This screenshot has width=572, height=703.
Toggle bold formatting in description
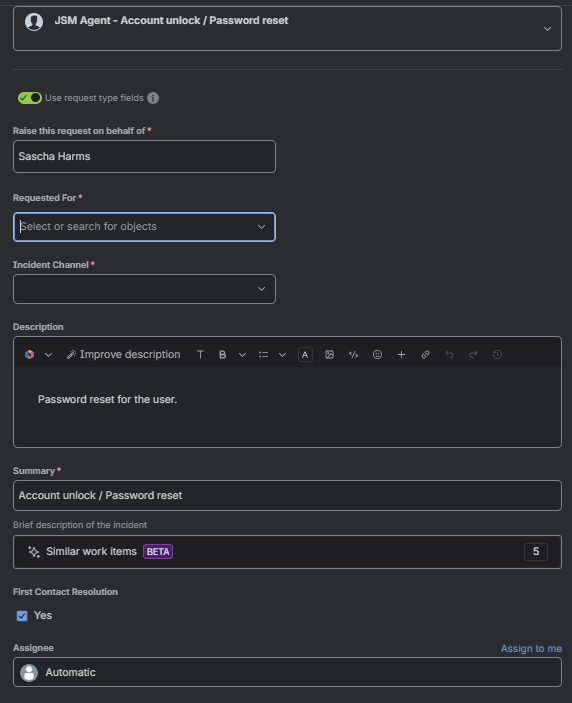pyautogui.click(x=222, y=355)
